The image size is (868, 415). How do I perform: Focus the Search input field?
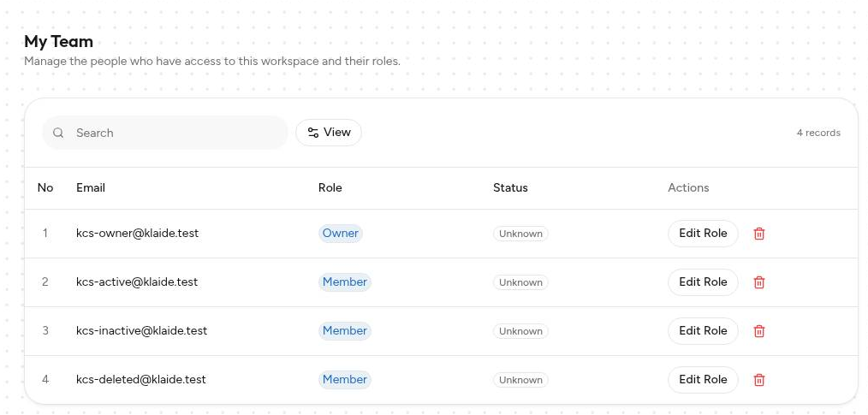coord(165,133)
